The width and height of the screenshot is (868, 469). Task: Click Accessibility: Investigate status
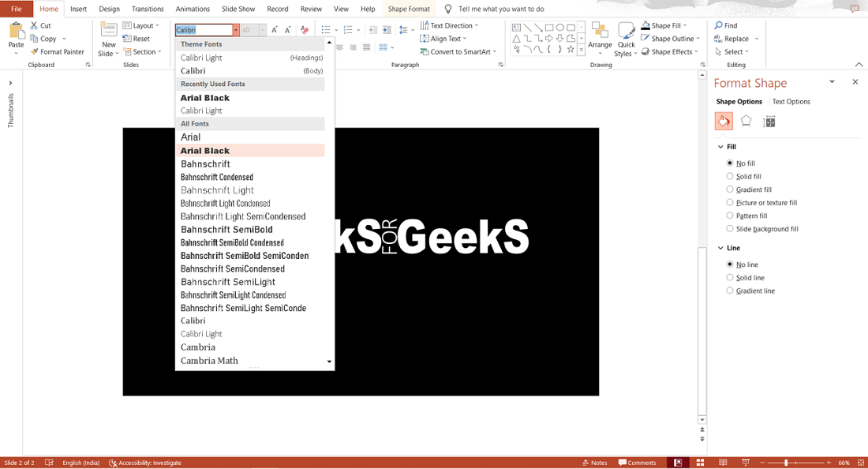(145, 463)
